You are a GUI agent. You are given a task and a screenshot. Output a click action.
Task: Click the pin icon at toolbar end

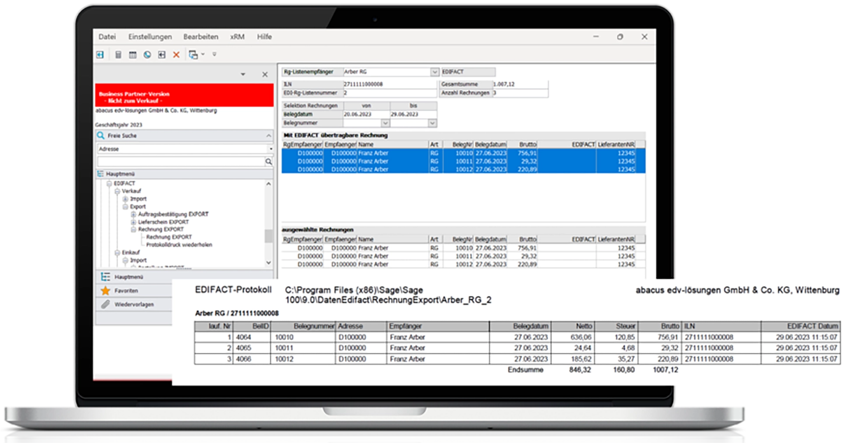click(x=215, y=54)
